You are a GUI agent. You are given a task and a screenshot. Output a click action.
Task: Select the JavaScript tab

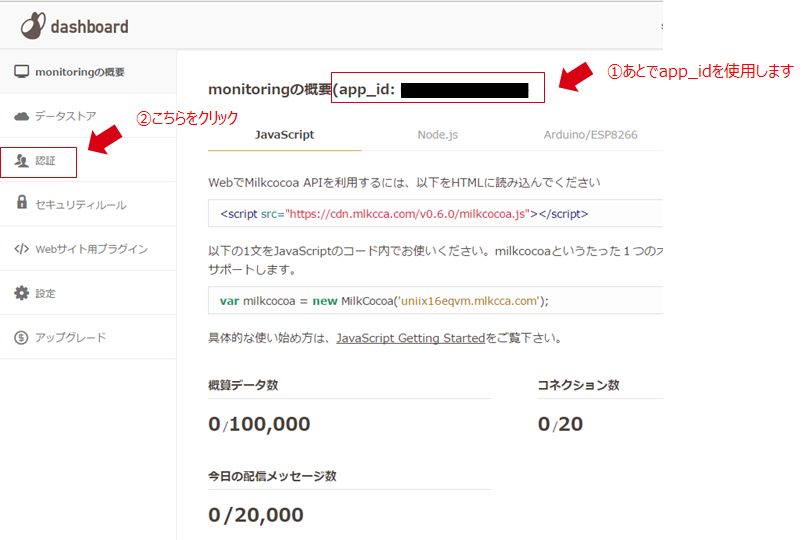285,135
